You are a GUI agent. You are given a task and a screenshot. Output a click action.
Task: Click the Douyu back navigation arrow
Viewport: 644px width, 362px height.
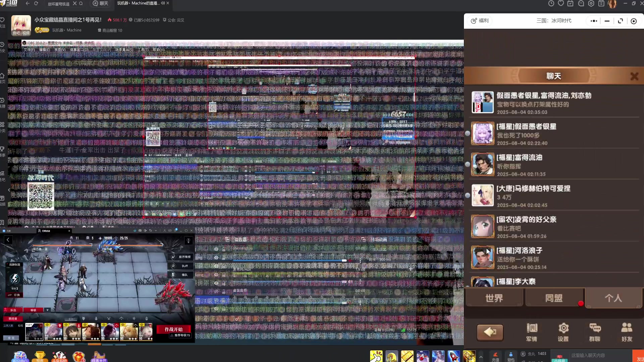28,3
